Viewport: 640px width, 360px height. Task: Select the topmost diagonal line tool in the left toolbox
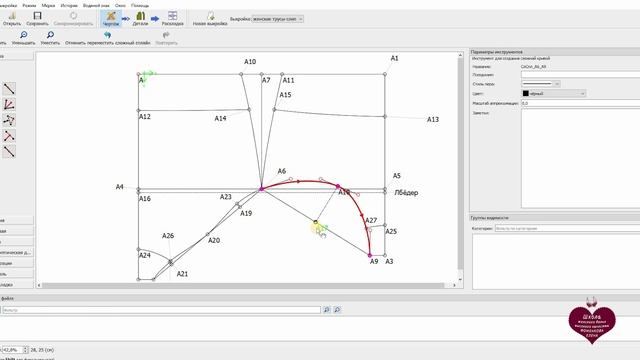tap(9, 89)
